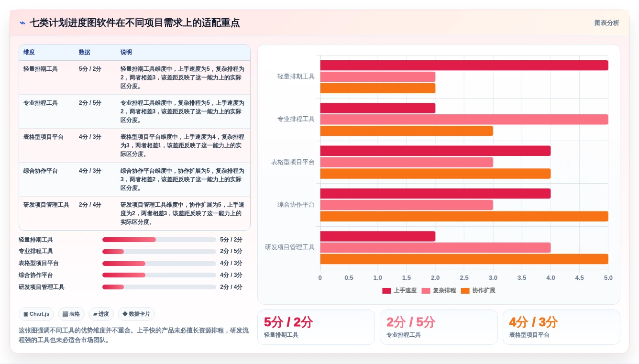Click 研发项目管理工具 y-axis label in chart
Viewport: 639px width, 364px height.
290,247
